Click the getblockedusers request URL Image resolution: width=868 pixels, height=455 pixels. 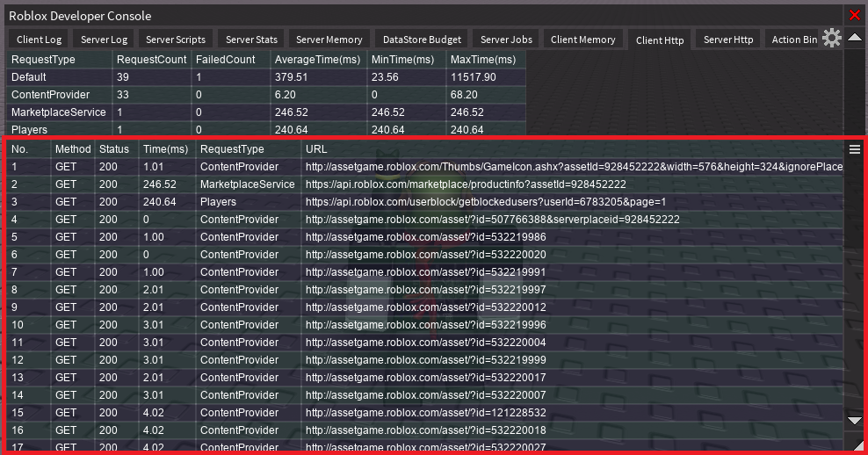pyautogui.click(x=486, y=202)
